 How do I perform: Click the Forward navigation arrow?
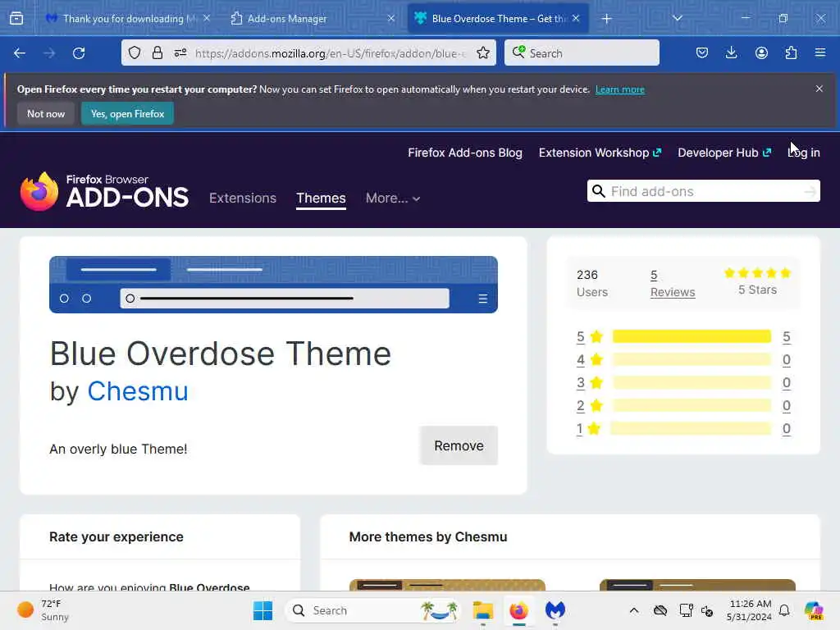tap(49, 53)
